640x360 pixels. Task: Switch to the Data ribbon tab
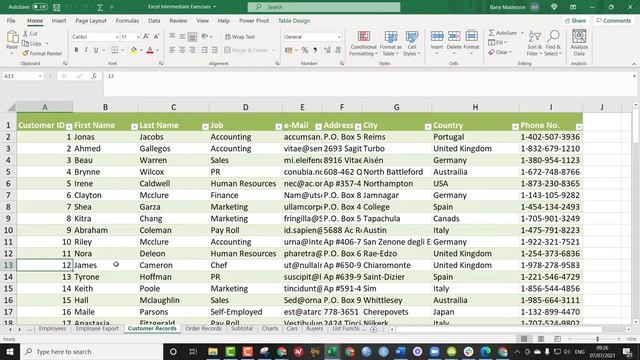click(154, 20)
